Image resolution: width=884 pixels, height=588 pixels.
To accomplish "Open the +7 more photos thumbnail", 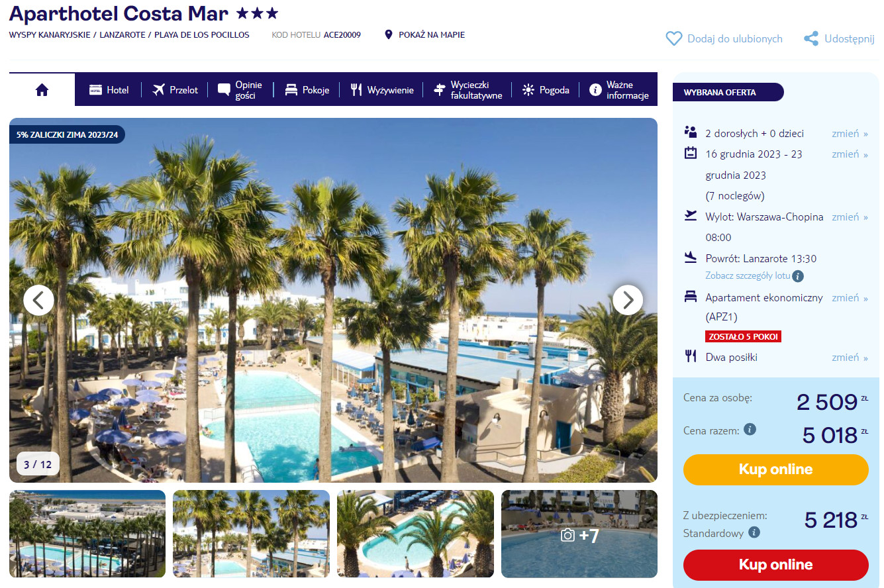I will pyautogui.click(x=579, y=534).
